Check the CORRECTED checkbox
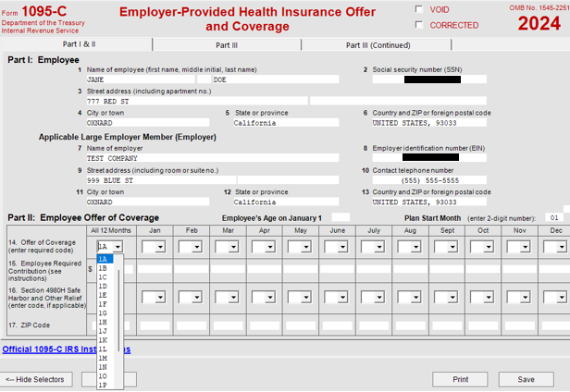This screenshot has height=392, width=570. [419, 25]
